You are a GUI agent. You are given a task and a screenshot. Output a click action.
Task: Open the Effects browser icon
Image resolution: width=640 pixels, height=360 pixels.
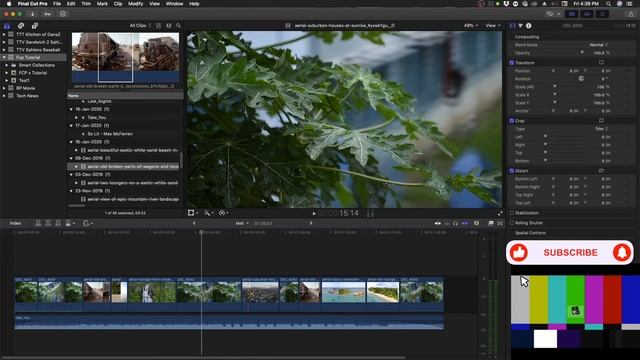pyautogui.click(x=491, y=223)
